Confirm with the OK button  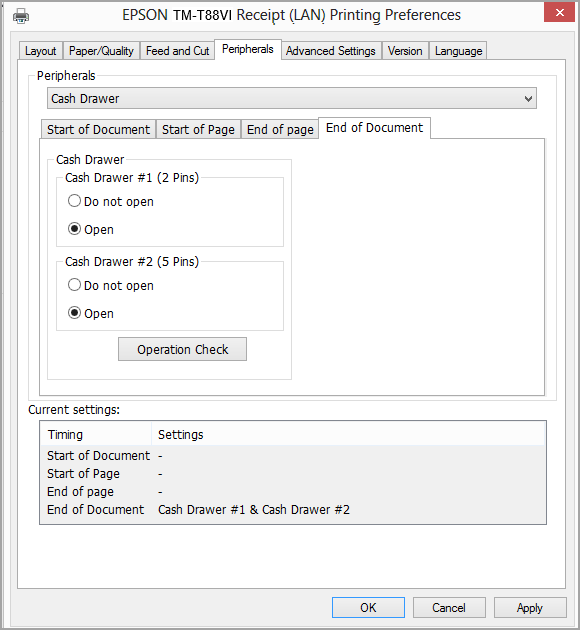click(x=368, y=608)
